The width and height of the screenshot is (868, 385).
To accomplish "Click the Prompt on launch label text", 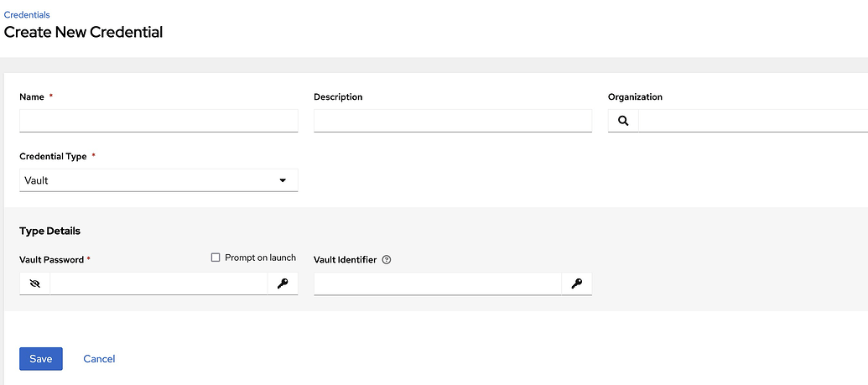I will tap(260, 258).
